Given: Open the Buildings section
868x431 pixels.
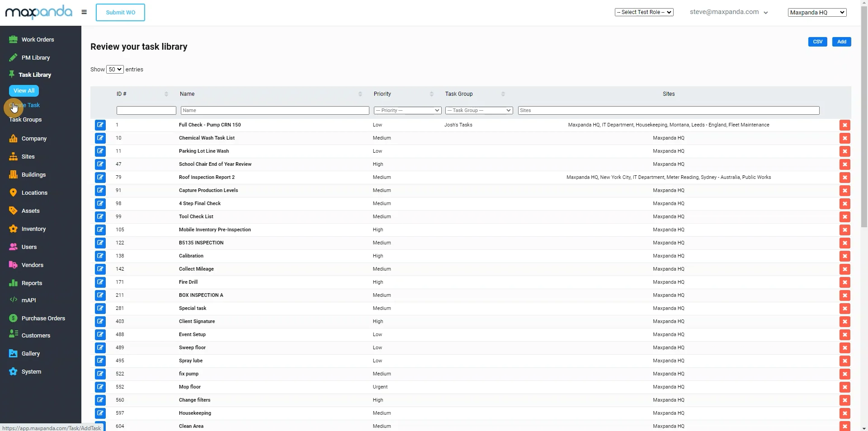Looking at the screenshot, I should coord(33,174).
